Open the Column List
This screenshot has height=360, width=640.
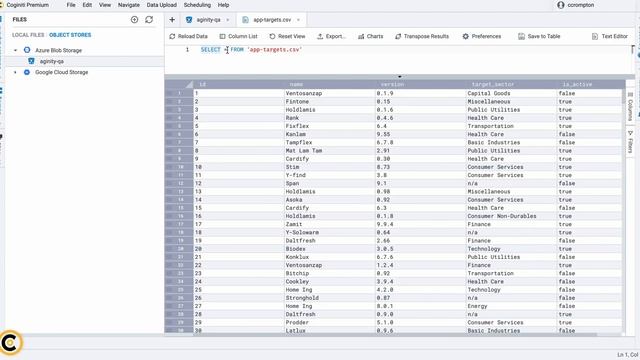point(238,36)
